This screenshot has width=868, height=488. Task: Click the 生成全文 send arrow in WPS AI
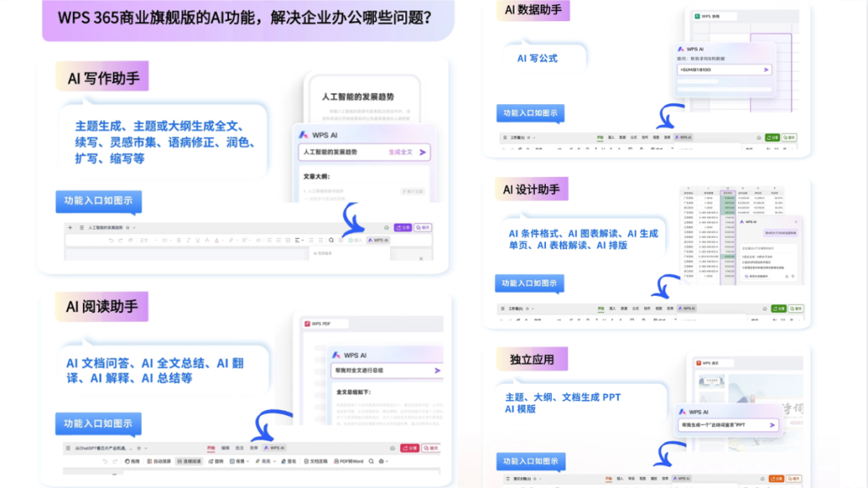(423, 152)
